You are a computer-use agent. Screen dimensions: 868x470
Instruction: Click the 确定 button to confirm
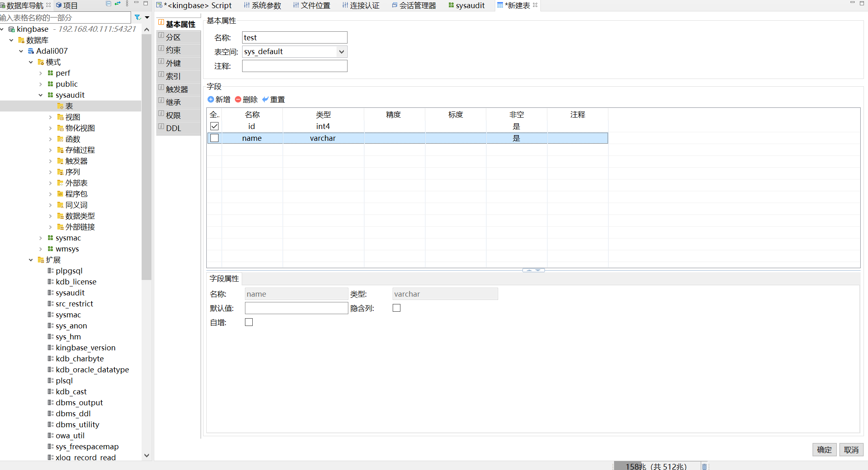[824, 450]
